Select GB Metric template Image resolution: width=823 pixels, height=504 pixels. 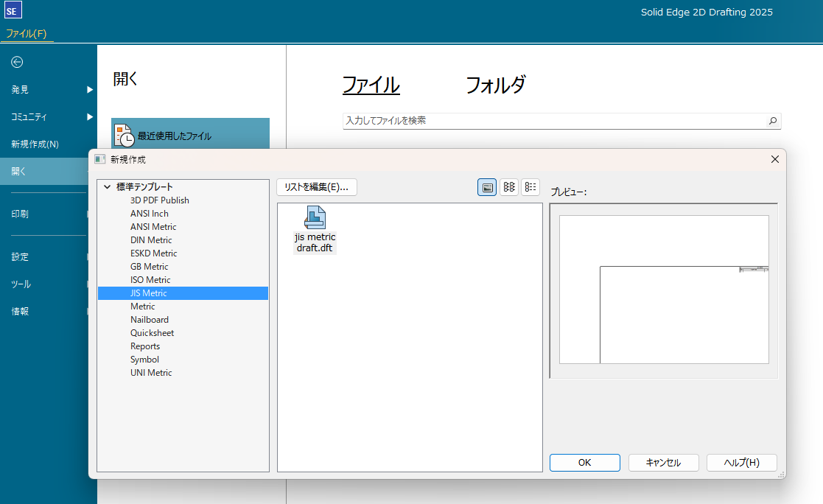click(x=149, y=267)
